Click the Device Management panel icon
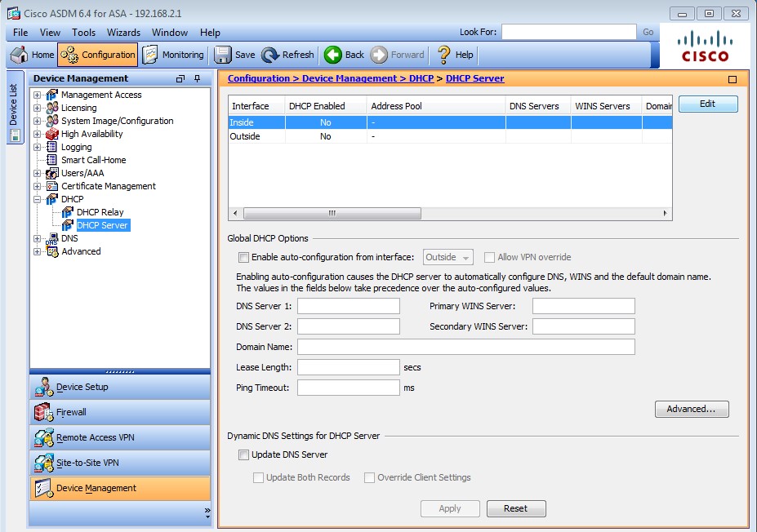Image resolution: width=757 pixels, height=532 pixels. (43, 488)
